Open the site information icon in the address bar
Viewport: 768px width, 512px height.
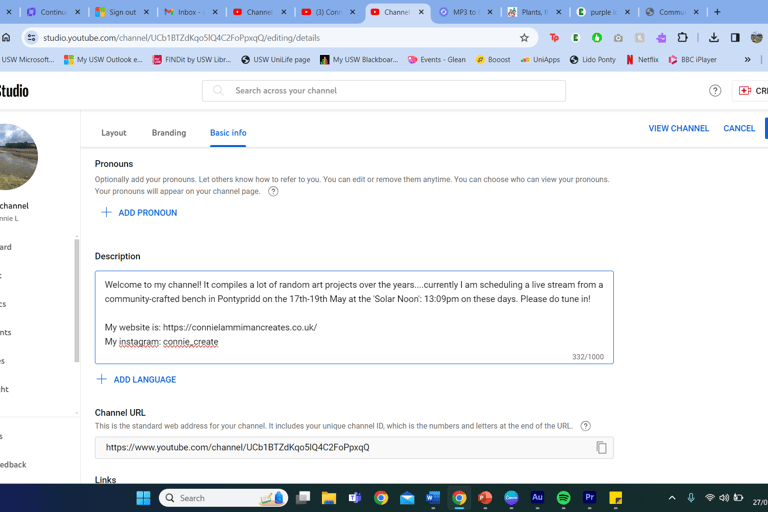coord(31,38)
